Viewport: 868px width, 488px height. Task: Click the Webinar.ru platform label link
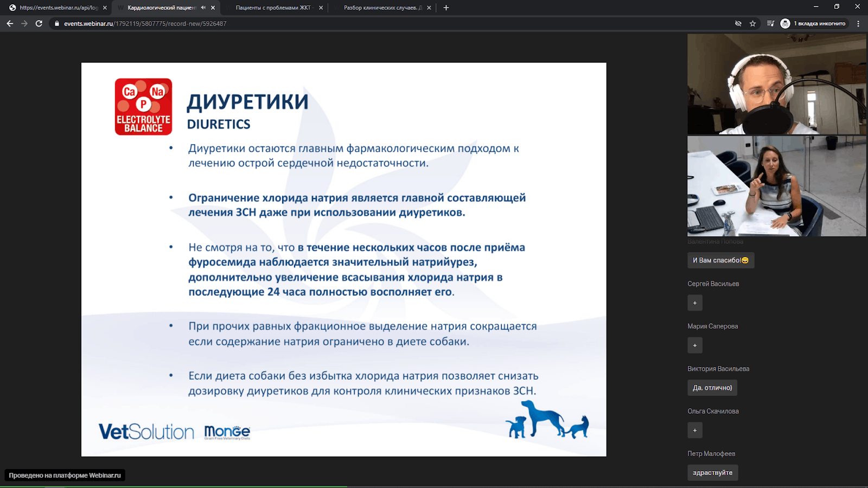coord(65,475)
